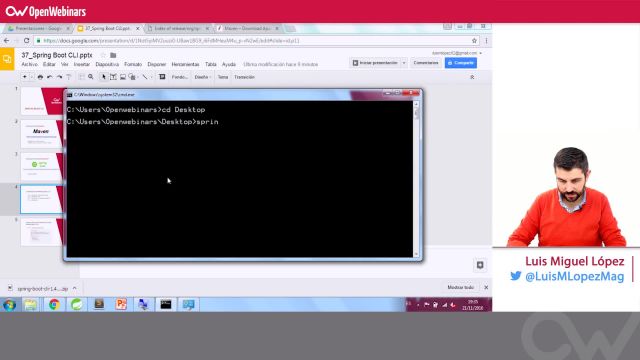Click the Chrome back arrow
Viewport: 640px width, 360px height.
coord(7,41)
